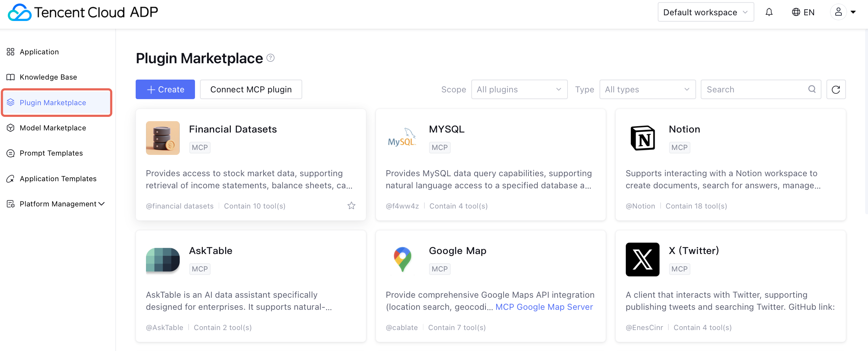Click the refresh icon button
This screenshot has width=868, height=351.
pos(836,90)
